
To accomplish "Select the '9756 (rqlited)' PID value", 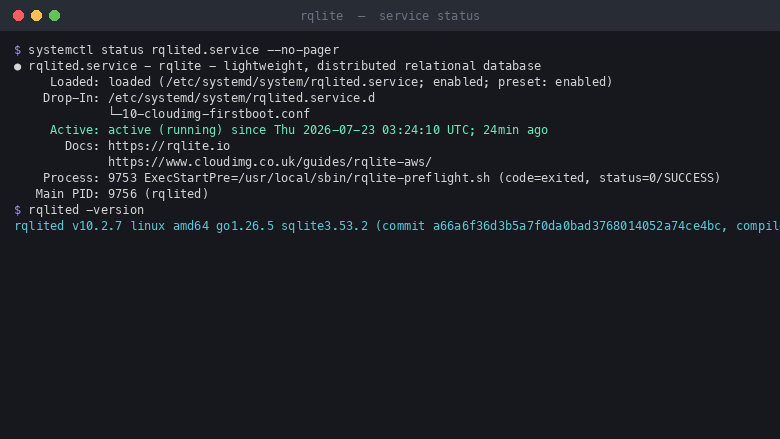I will coord(158,193).
